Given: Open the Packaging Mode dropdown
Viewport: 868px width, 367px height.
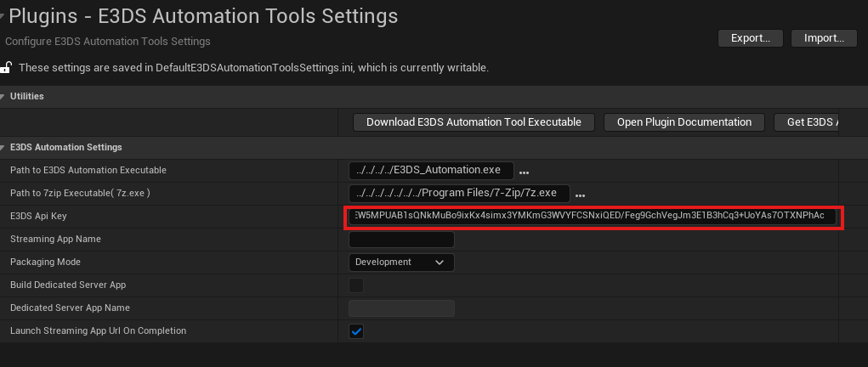Looking at the screenshot, I should pyautogui.click(x=401, y=263).
